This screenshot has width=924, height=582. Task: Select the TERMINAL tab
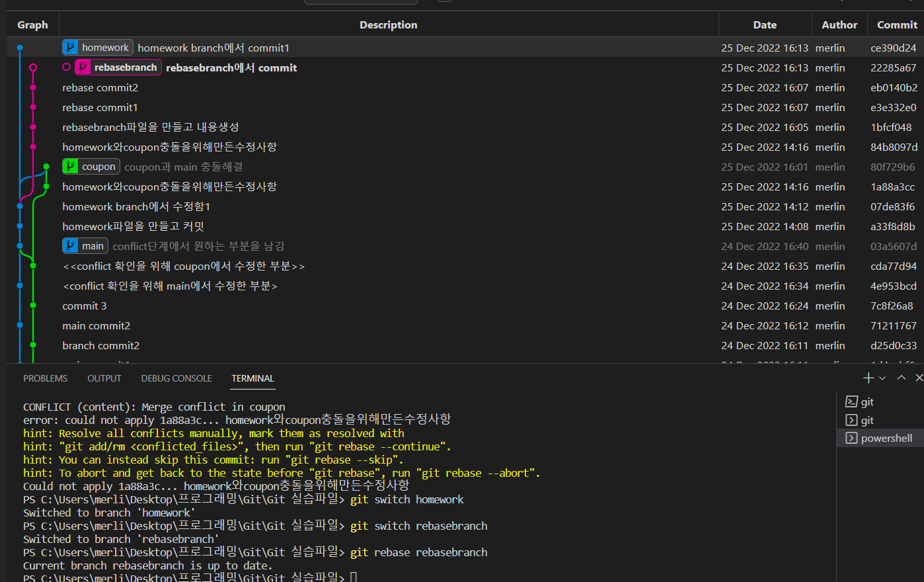click(x=252, y=378)
